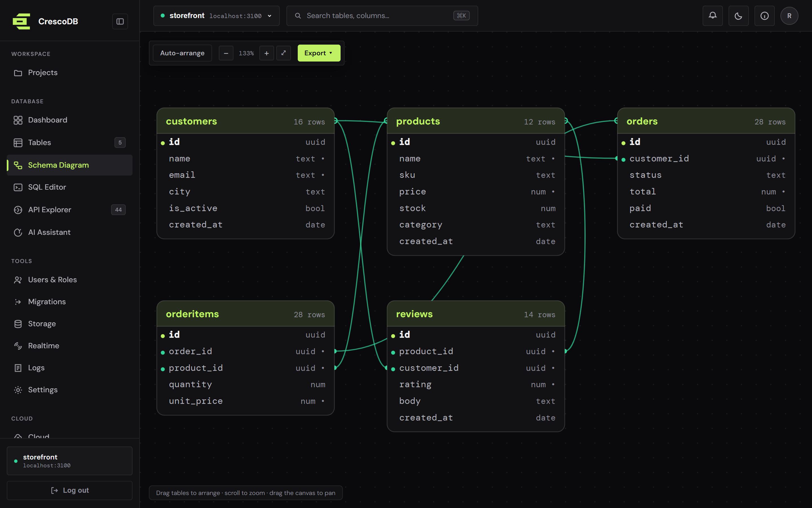Open Realtime tool
Screen dimensions: 812x508
[x=69, y=346]
